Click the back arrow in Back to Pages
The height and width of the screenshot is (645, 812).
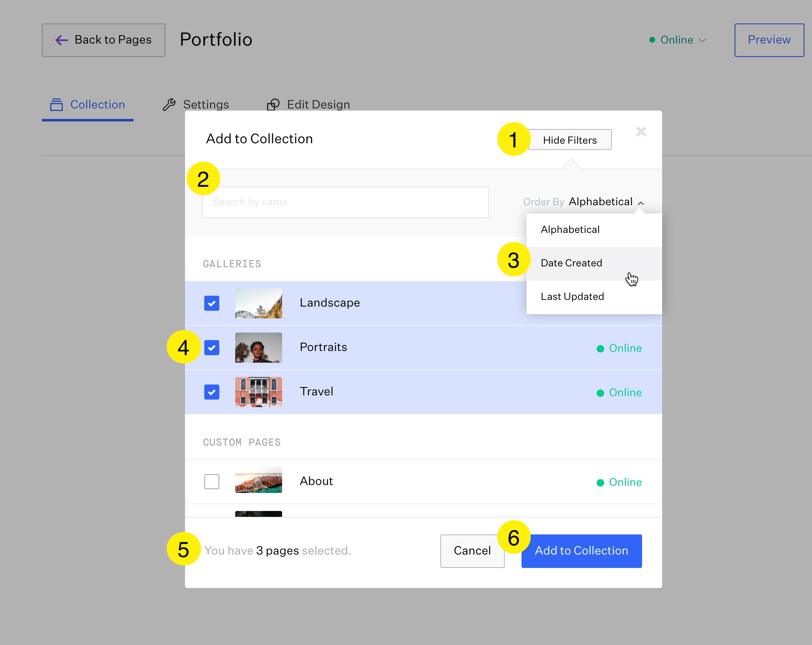pyautogui.click(x=61, y=40)
